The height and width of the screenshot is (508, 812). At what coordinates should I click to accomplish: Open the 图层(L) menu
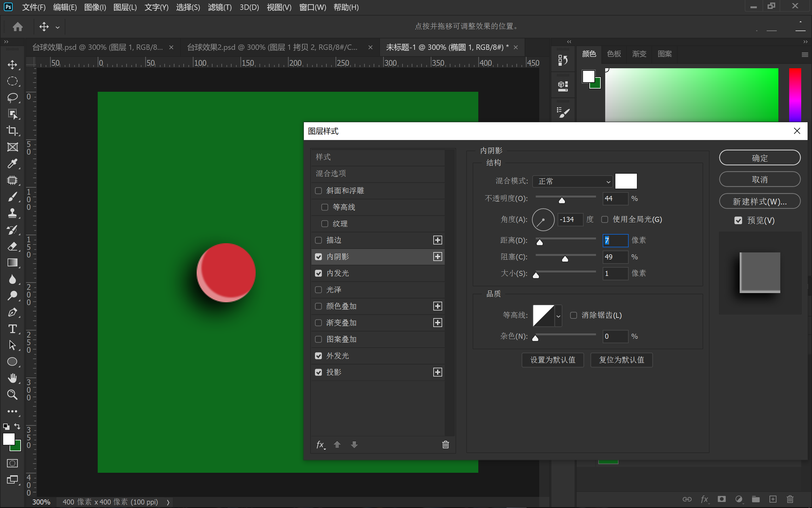125,7
